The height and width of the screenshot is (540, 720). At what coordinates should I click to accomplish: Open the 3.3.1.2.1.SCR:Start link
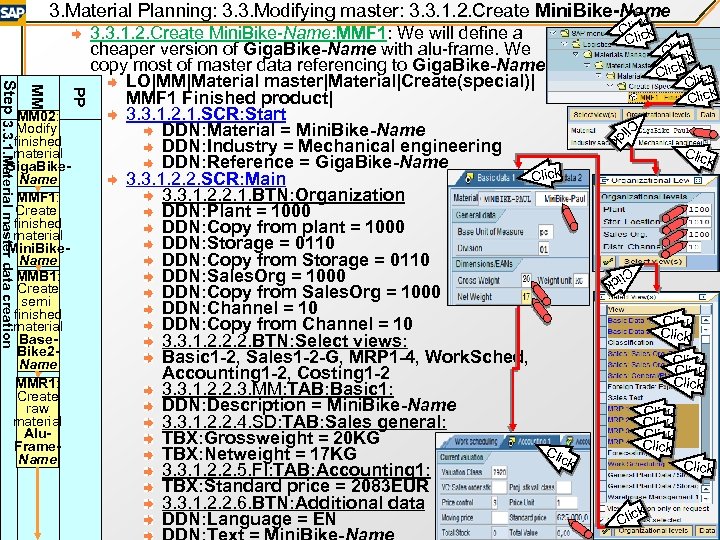[x=206, y=114]
